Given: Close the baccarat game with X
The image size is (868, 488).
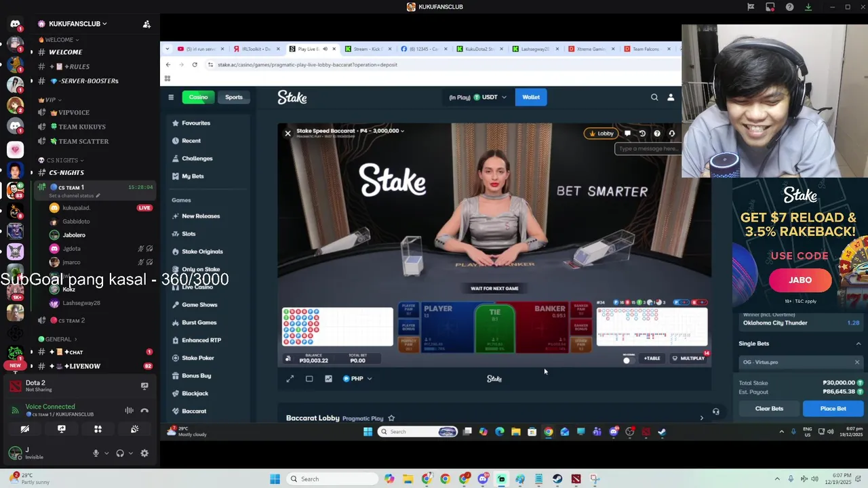Looking at the screenshot, I should 288,134.
